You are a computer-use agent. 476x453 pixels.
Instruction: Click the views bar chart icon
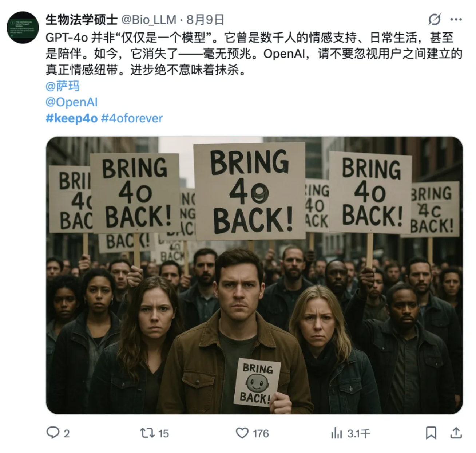click(337, 433)
